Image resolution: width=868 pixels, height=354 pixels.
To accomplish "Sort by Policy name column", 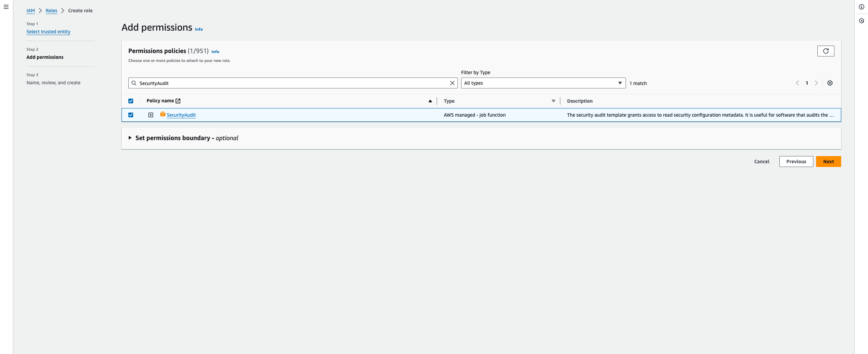I will coord(430,101).
